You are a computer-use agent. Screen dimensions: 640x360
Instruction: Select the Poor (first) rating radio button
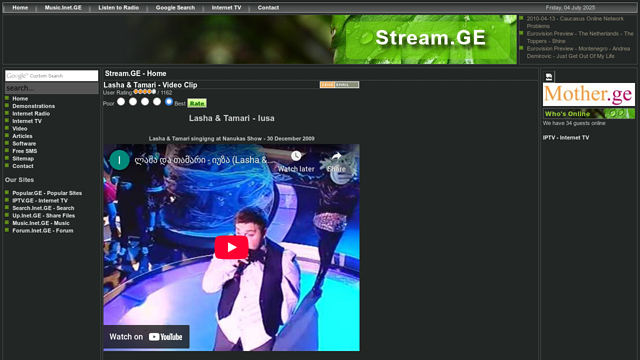(121, 102)
